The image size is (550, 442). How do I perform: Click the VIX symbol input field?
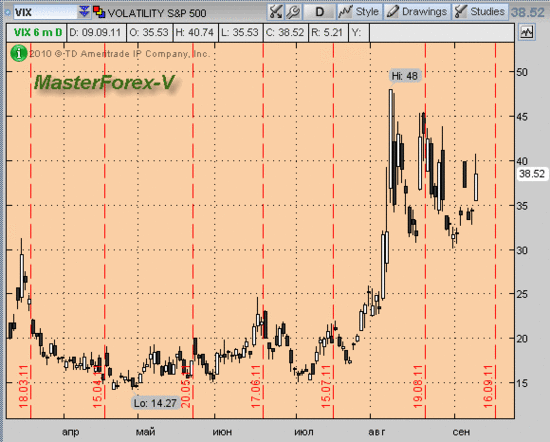click(45, 13)
